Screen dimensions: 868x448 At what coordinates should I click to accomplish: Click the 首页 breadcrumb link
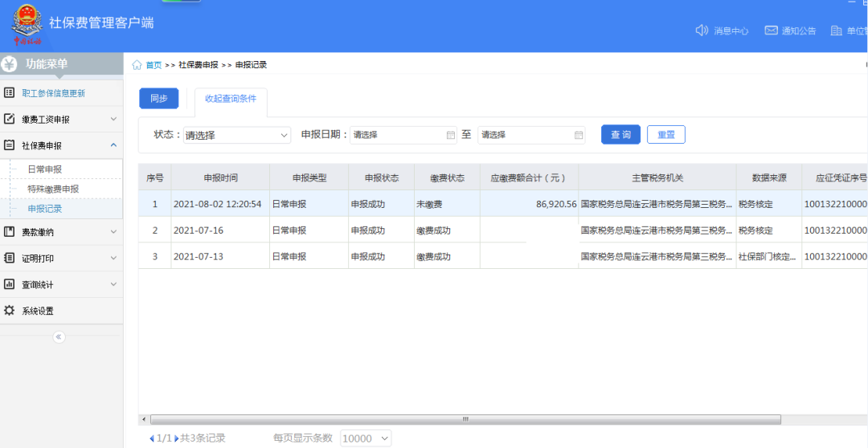point(154,65)
